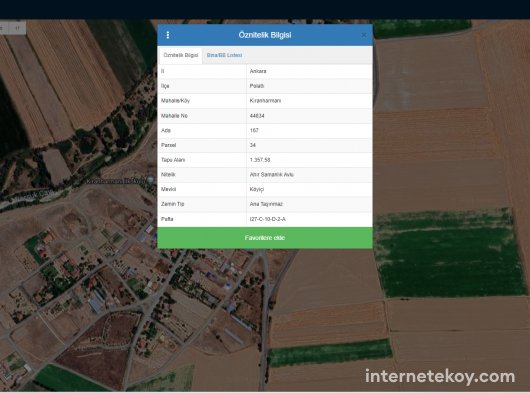Click the Mahalle/Köy value Kıranharmanı
Viewport: 530px width, 393px height.
[265, 101]
